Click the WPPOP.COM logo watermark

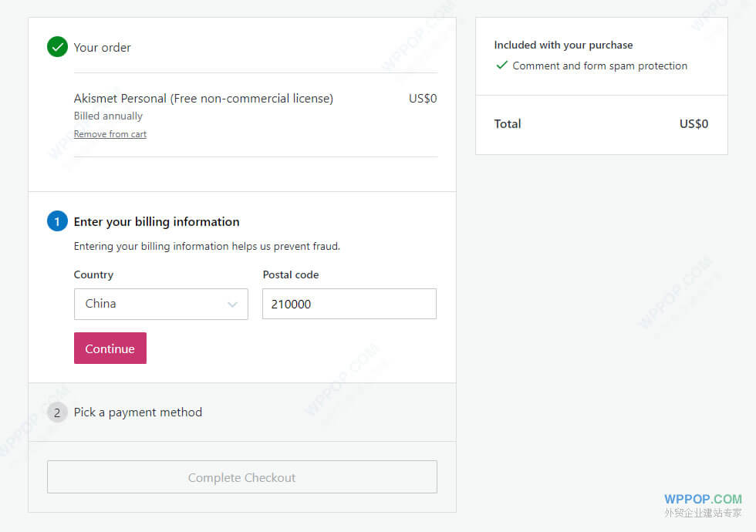pyautogui.click(x=703, y=500)
